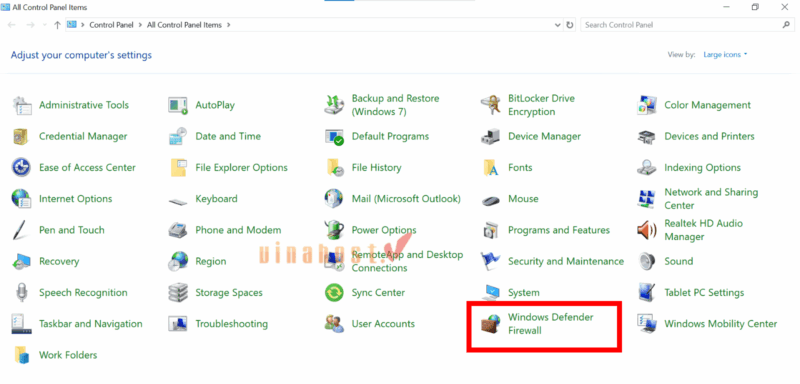
Task: Open the Color Management icon
Action: tap(647, 106)
